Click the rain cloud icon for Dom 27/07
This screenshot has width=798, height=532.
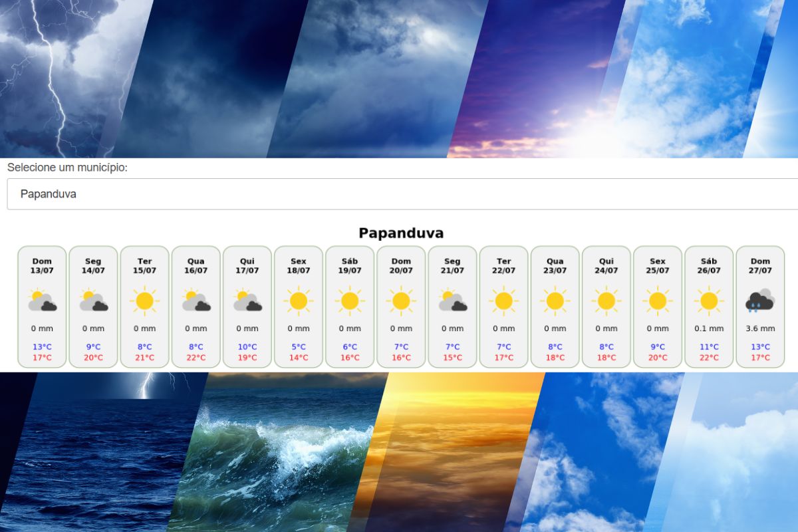(760, 301)
